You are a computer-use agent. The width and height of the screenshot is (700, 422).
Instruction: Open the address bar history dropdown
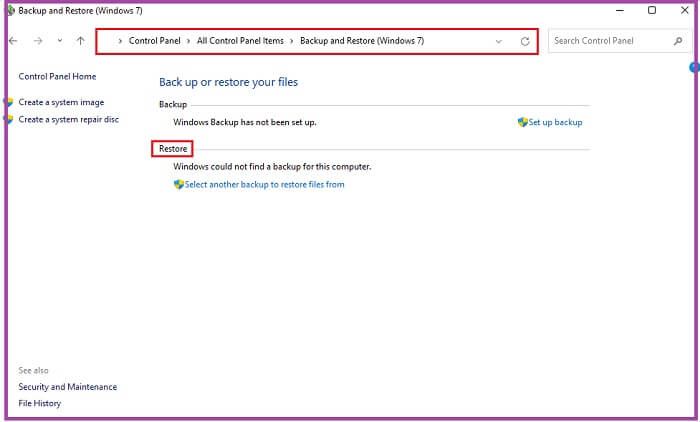click(499, 42)
